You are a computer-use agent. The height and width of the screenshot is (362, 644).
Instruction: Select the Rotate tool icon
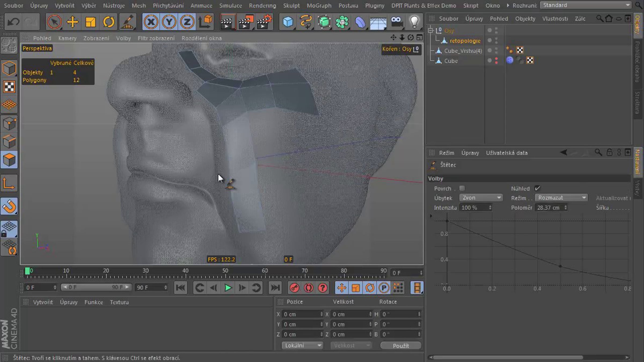[108, 22]
